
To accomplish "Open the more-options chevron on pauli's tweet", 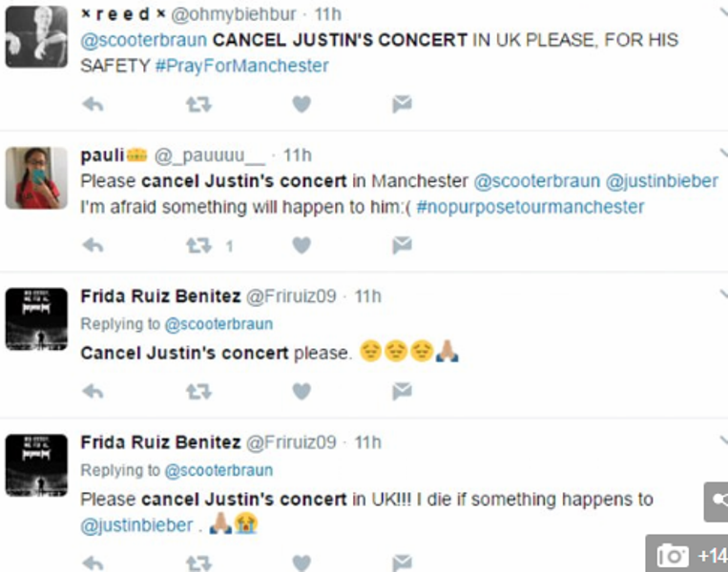I will pyautogui.click(x=722, y=153).
